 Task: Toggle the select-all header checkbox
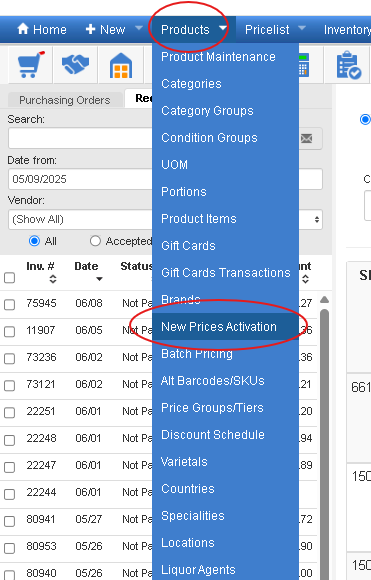pos(9,278)
